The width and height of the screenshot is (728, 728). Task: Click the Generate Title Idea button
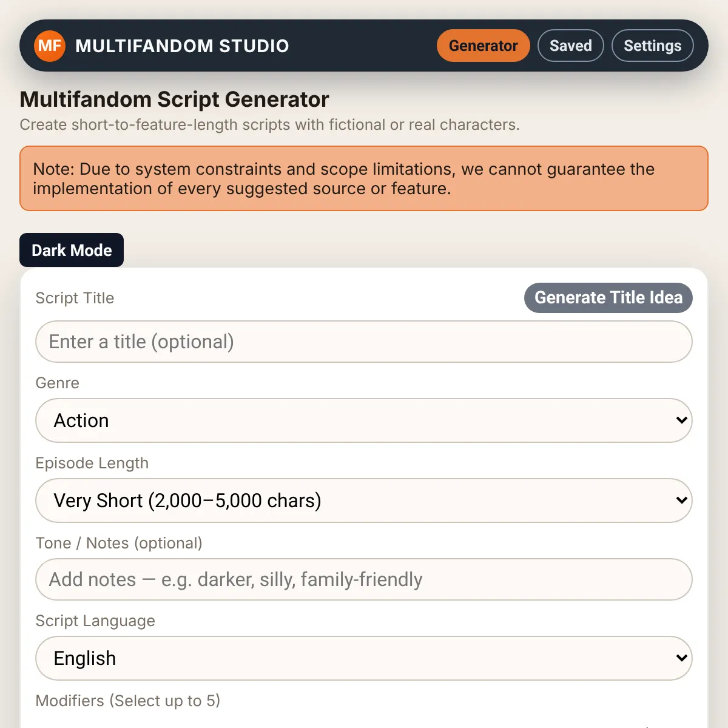tap(608, 298)
